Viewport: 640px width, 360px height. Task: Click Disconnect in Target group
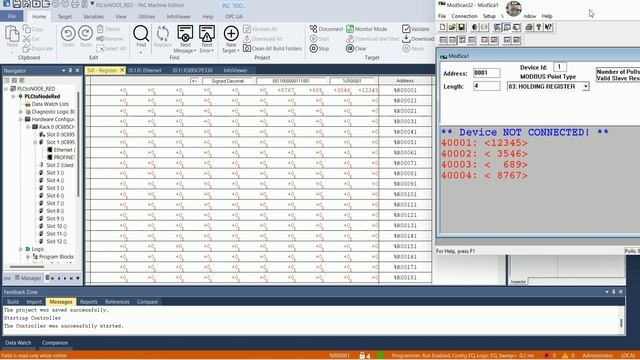coord(326,29)
